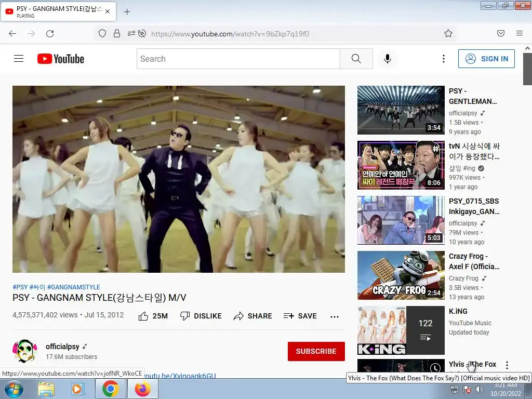Open Crazy Frog - Axel F thumbnail
This screenshot has width=532, height=399.
coord(401,275)
